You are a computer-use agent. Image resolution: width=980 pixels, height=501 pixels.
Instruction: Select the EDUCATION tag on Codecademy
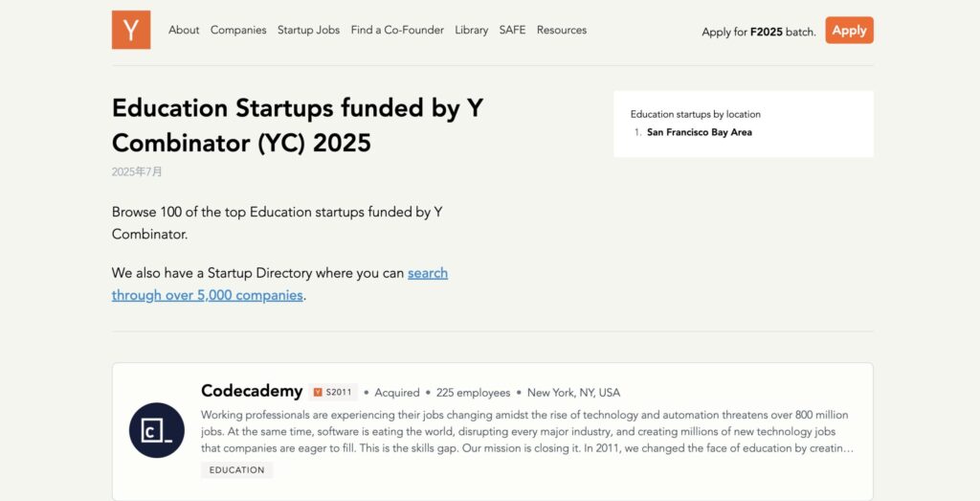[237, 469]
